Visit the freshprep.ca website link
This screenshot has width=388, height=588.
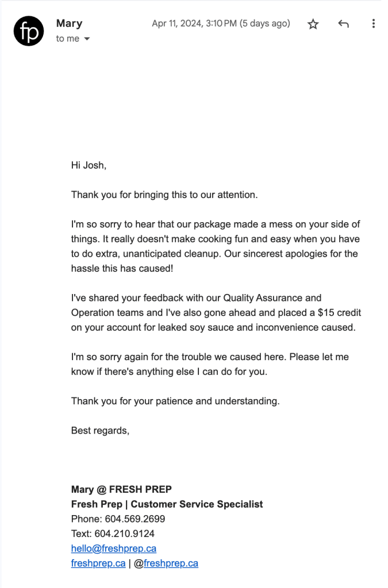tap(98, 563)
